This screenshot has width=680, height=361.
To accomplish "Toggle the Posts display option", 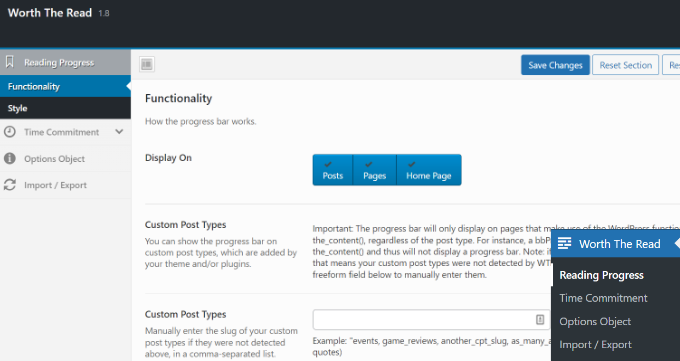I will click(x=333, y=170).
